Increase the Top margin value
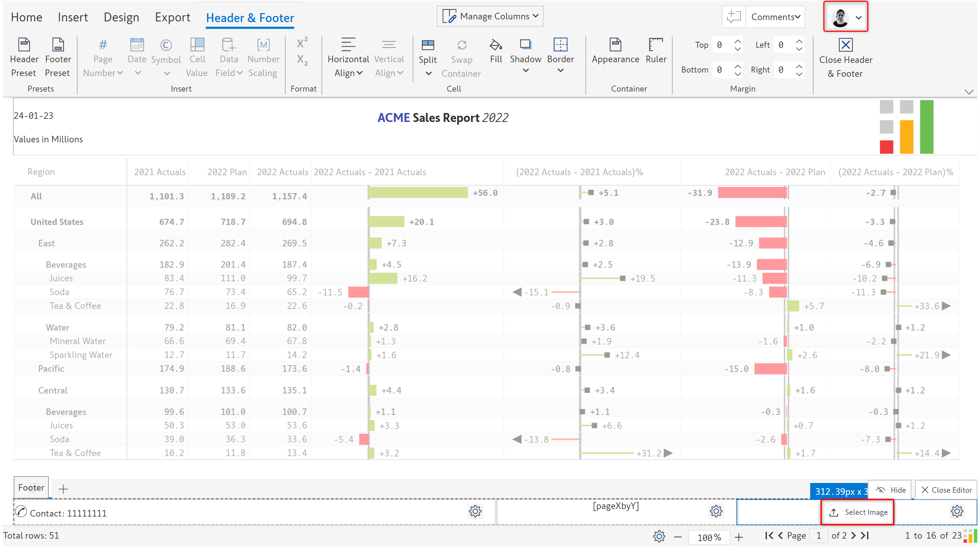Image resolution: width=980 pixels, height=549 pixels. coord(738,41)
